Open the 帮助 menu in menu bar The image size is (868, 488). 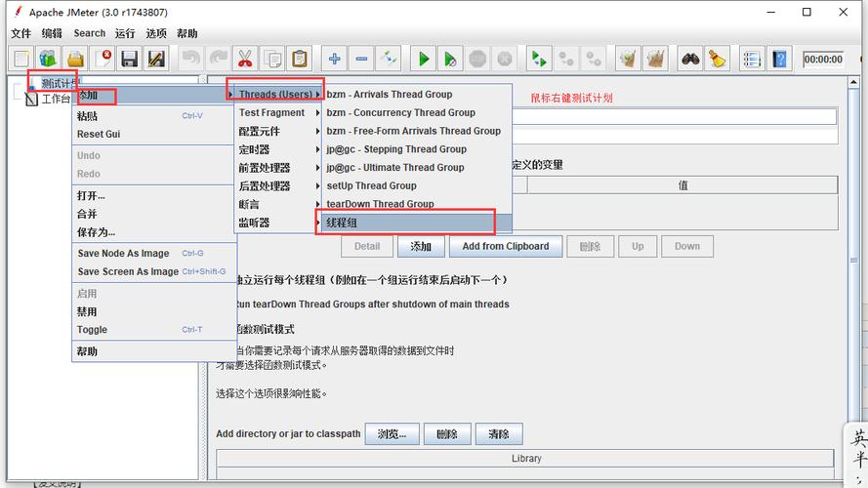(187, 33)
